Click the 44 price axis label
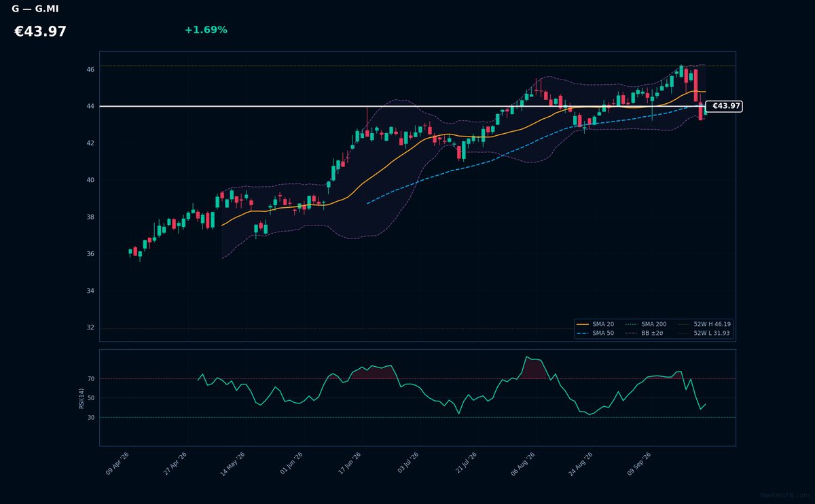815x504 pixels. point(90,107)
